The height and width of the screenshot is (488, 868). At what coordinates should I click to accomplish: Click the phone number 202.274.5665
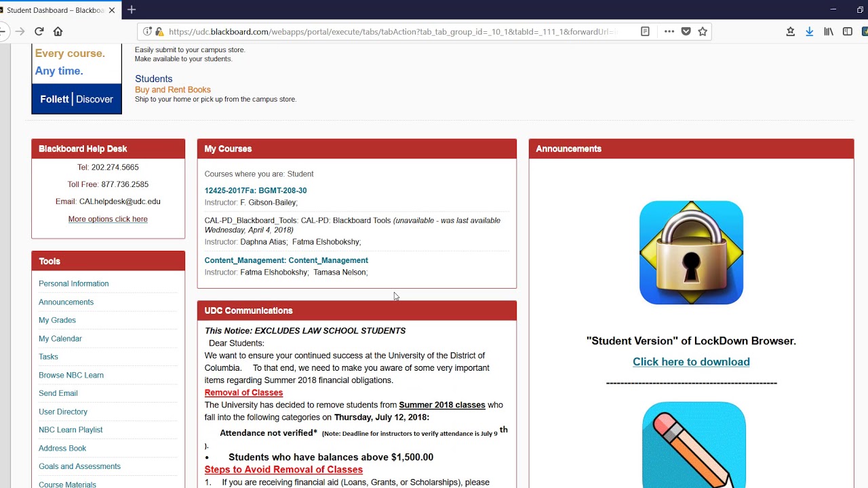115,167
